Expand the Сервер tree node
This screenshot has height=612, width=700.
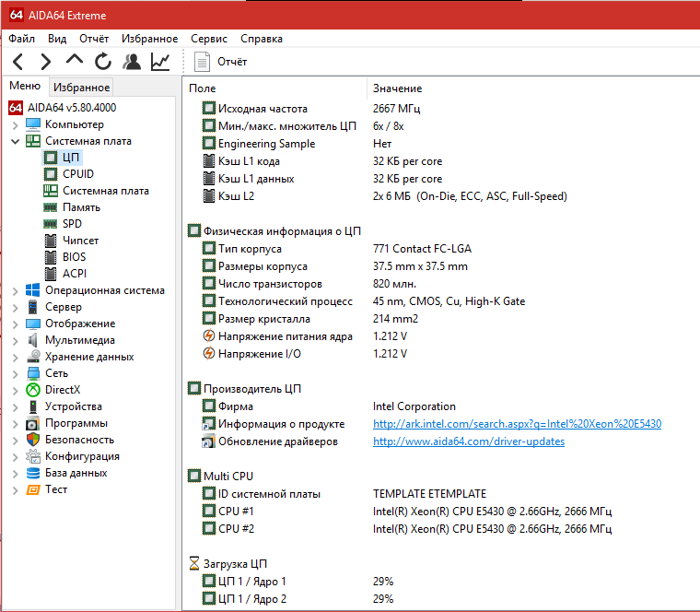click(15, 308)
